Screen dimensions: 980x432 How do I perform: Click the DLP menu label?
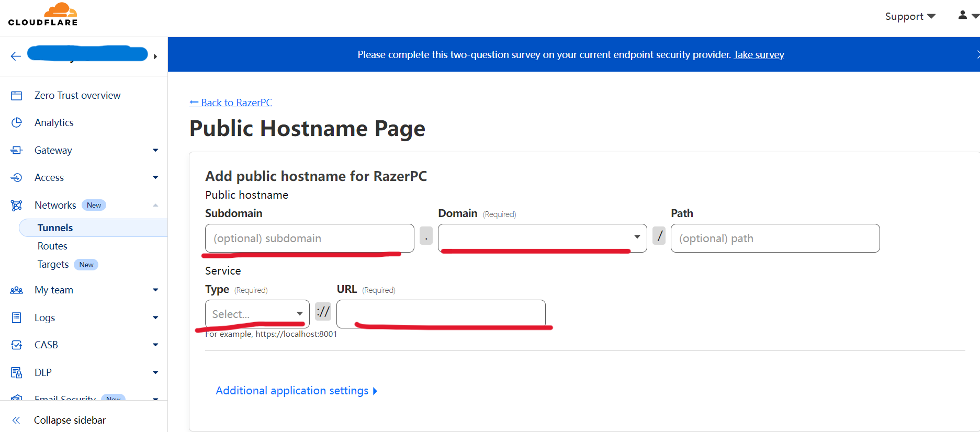coord(43,372)
